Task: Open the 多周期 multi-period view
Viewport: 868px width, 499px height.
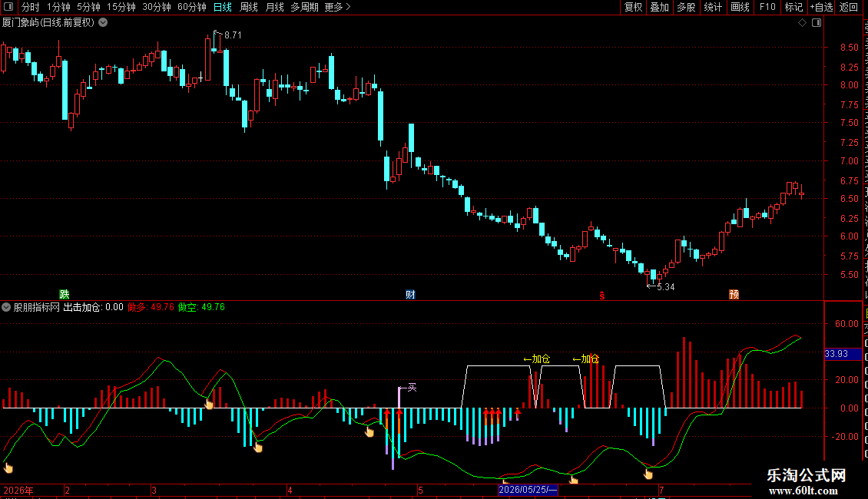Action: (304, 7)
